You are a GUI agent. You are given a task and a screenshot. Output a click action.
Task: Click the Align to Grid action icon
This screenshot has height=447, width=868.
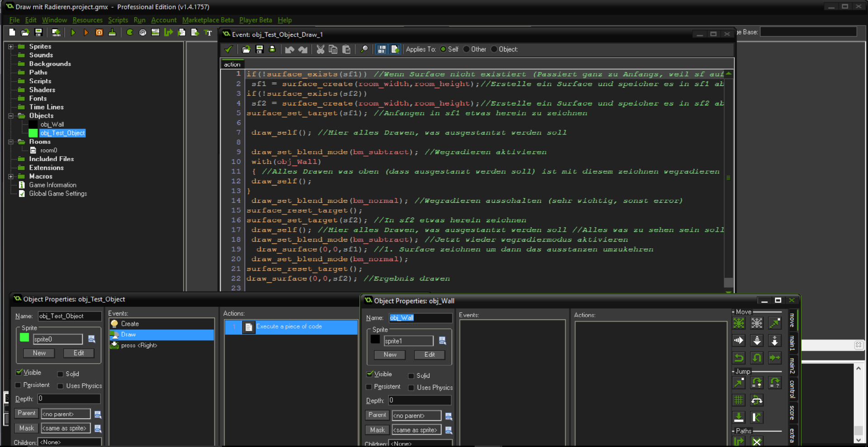(x=739, y=400)
